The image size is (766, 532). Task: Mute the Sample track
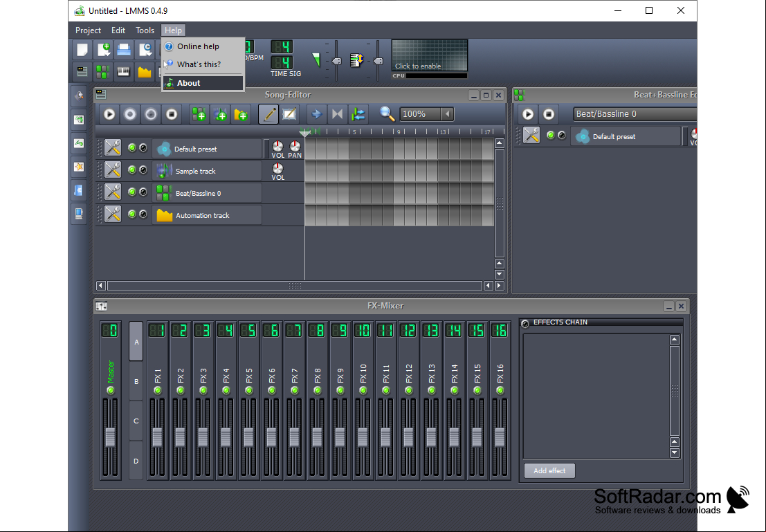click(132, 169)
